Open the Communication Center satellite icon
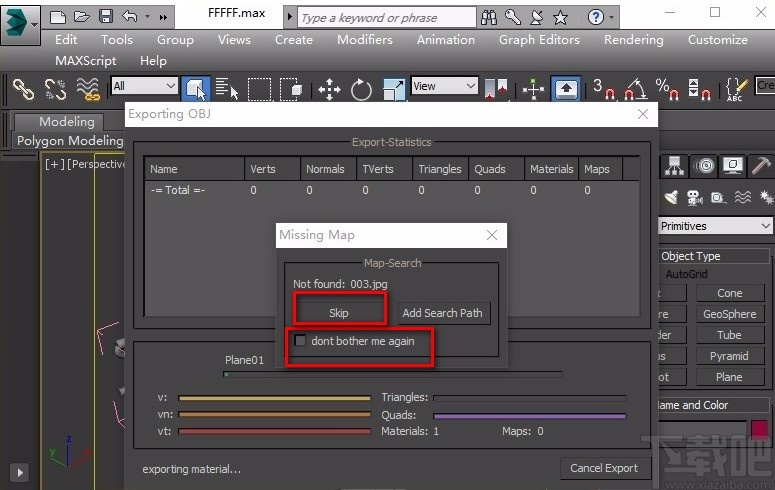Viewport: 775px width, 490px height. (x=537, y=18)
